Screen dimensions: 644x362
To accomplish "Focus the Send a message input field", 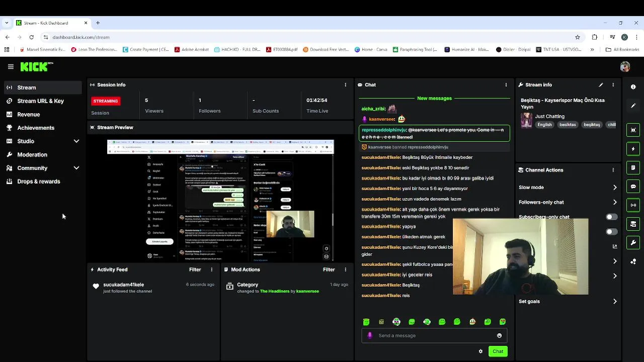I will point(434,335).
